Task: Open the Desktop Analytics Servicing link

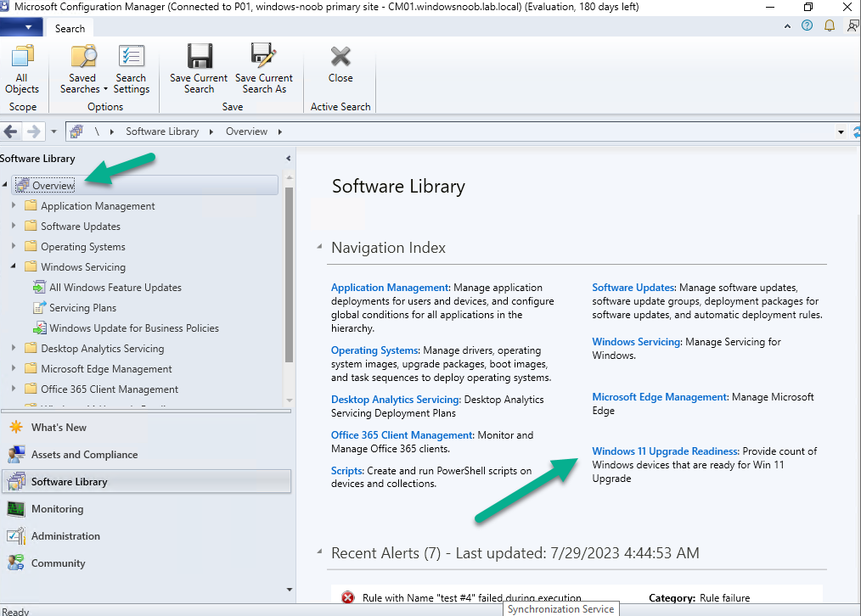Action: pos(396,400)
